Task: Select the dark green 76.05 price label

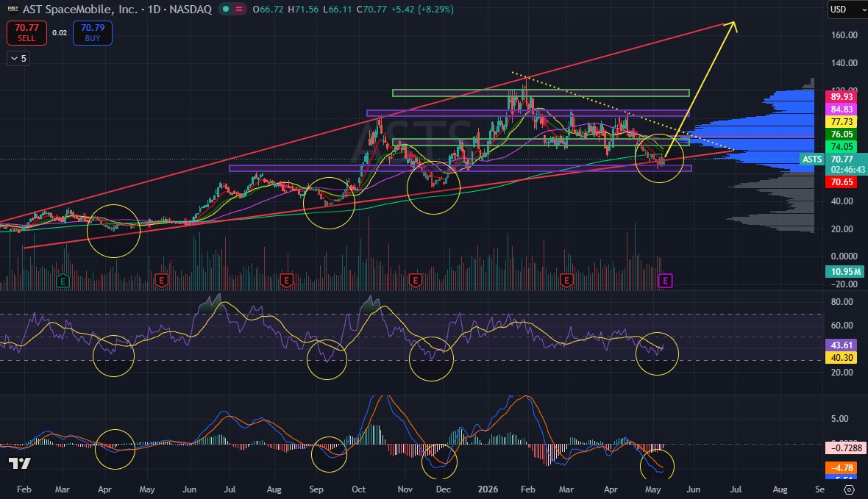Action: coord(842,134)
